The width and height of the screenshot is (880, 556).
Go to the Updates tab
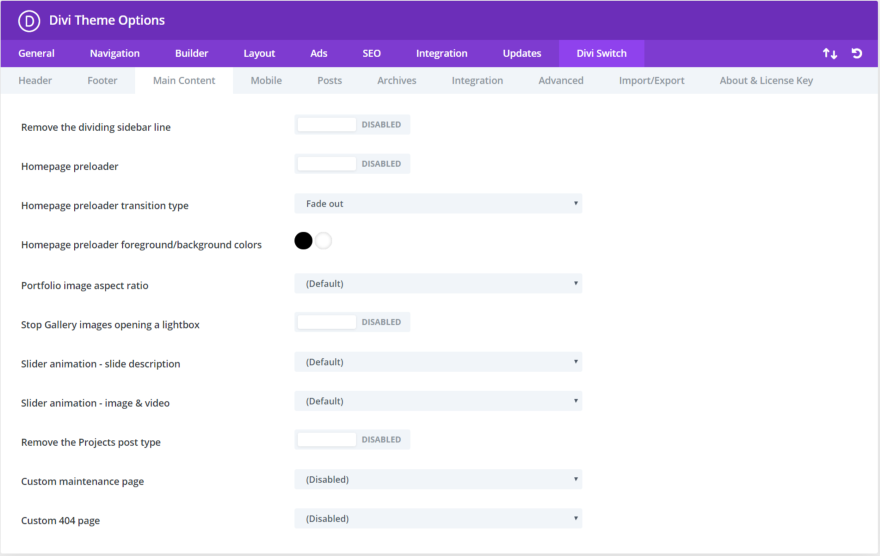pyautogui.click(x=522, y=53)
